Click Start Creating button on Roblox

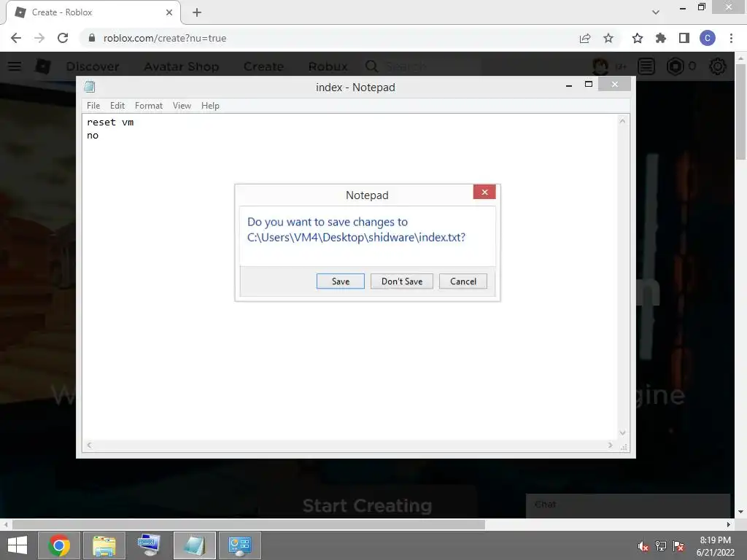(x=368, y=505)
